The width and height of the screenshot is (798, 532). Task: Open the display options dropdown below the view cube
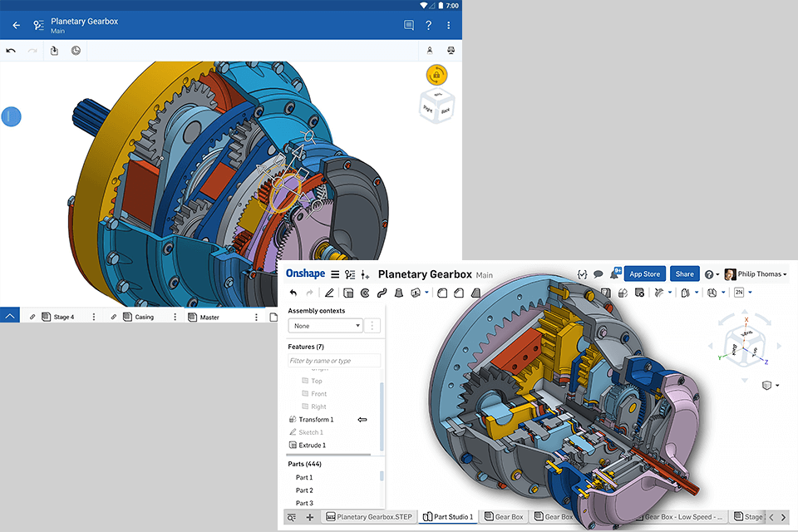point(767,385)
